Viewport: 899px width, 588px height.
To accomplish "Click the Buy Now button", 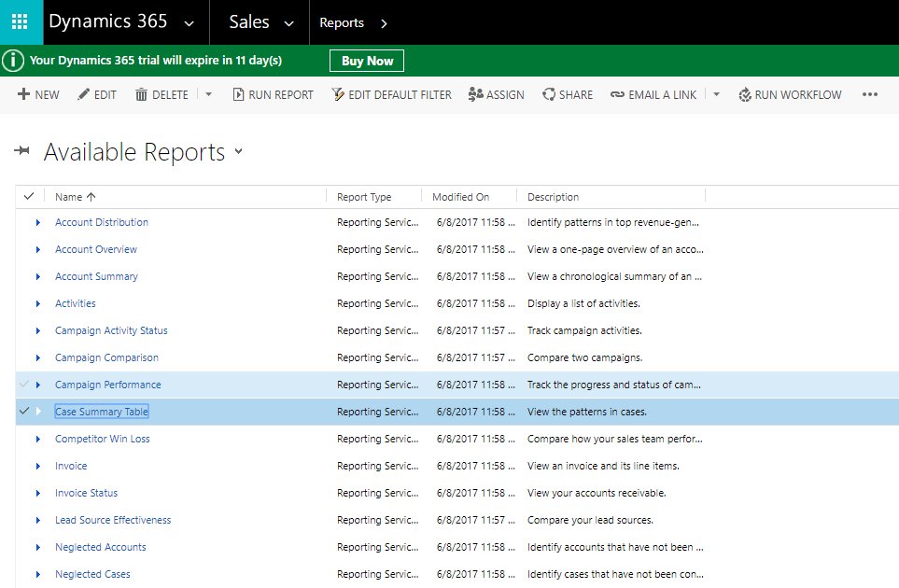I will pos(367,61).
